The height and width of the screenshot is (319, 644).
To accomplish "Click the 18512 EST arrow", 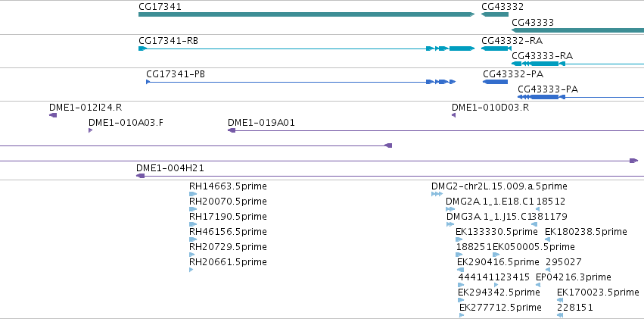I will click(x=537, y=209).
